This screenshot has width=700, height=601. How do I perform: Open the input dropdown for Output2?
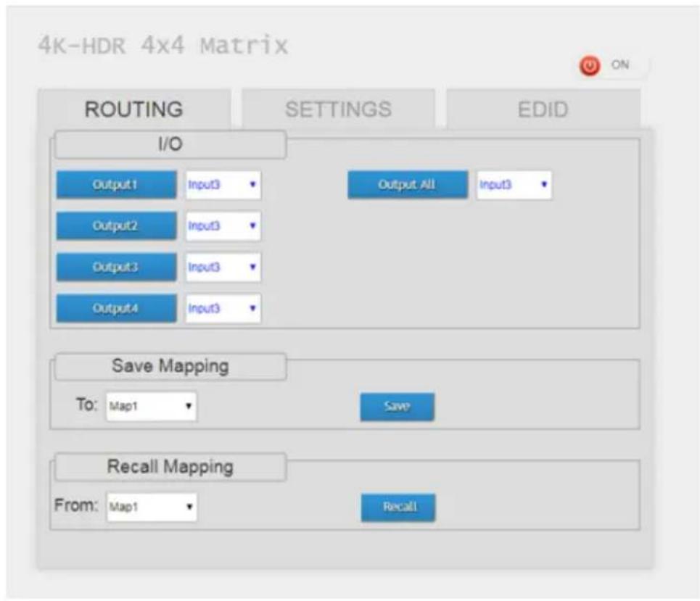click(223, 225)
